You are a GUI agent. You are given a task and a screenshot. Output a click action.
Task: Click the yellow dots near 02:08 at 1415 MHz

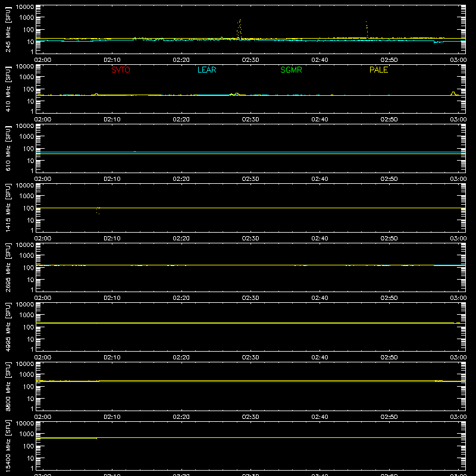[x=98, y=211]
